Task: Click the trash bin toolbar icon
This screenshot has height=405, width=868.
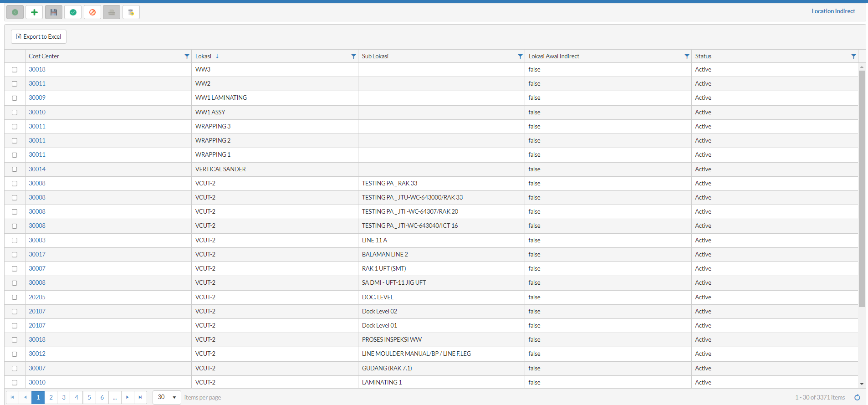Action: pyautogui.click(x=131, y=12)
